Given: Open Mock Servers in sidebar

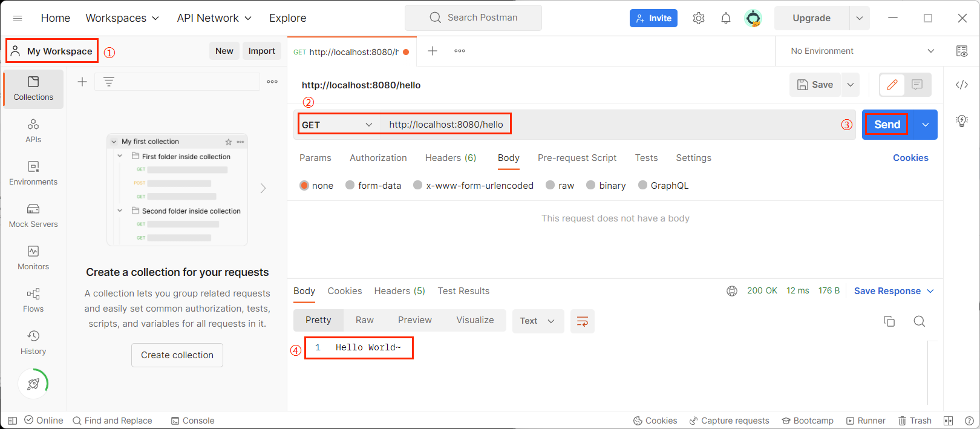Looking at the screenshot, I should pyautogui.click(x=33, y=216).
